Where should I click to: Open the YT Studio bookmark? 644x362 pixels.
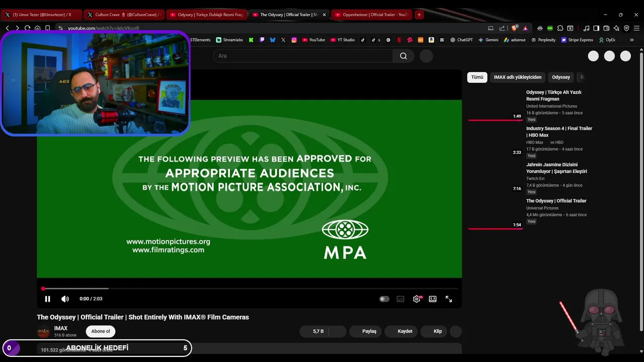click(343, 40)
